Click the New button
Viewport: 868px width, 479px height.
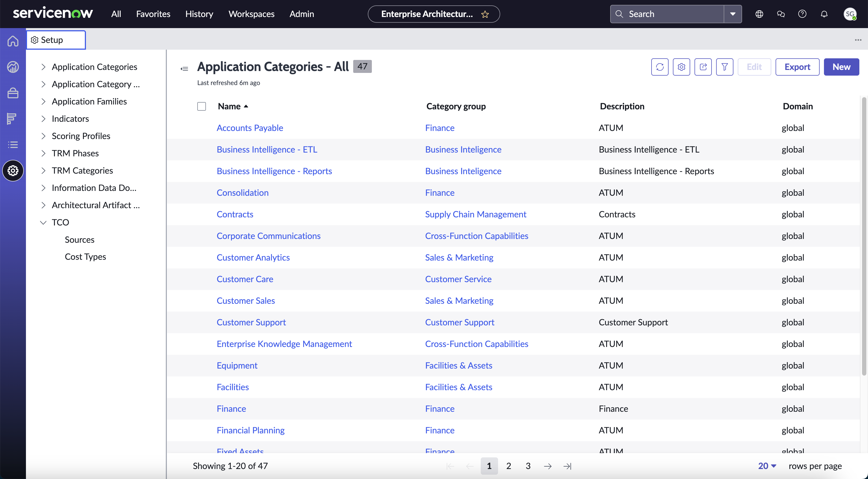point(841,67)
